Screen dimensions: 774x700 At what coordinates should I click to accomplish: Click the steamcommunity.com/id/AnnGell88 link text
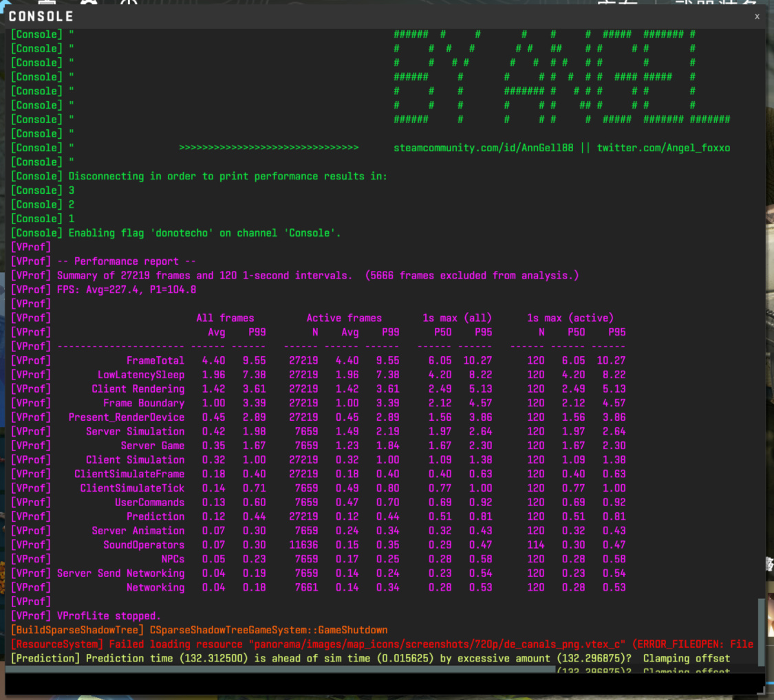click(483, 148)
